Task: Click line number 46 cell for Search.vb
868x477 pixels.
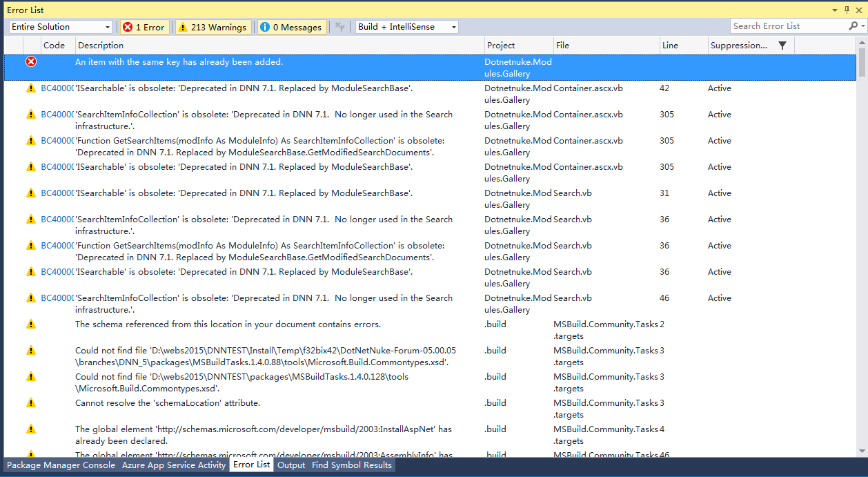Action: 664,298
